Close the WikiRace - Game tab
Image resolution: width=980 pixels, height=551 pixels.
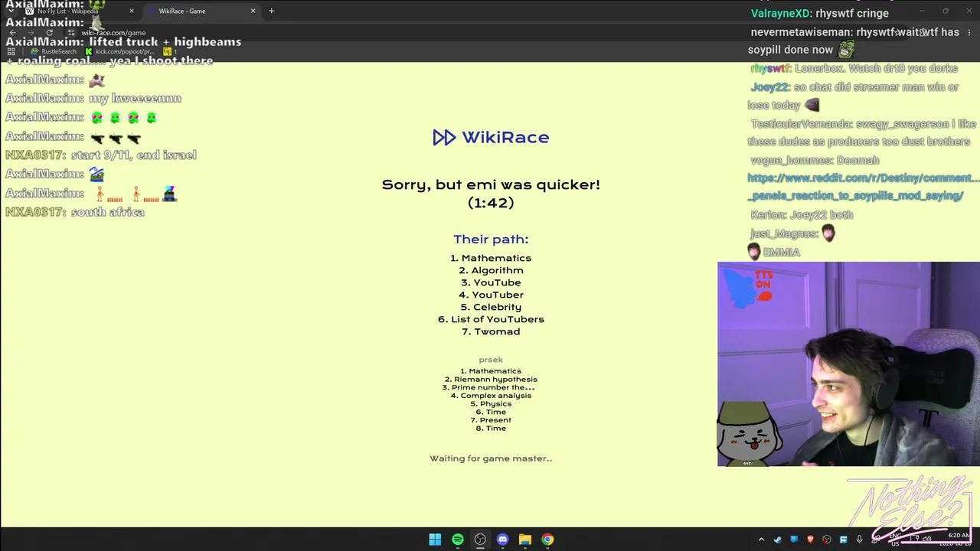(x=253, y=11)
